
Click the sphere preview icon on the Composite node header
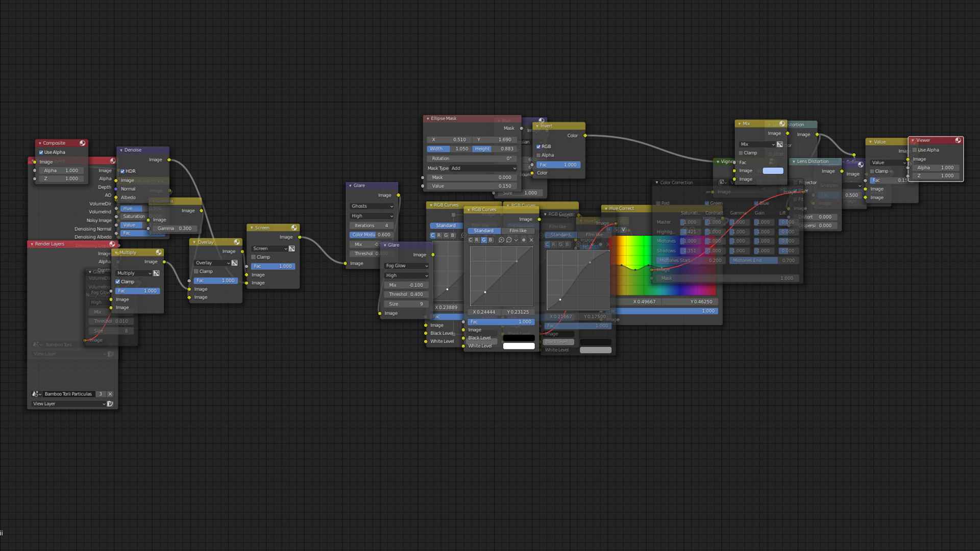coord(82,143)
